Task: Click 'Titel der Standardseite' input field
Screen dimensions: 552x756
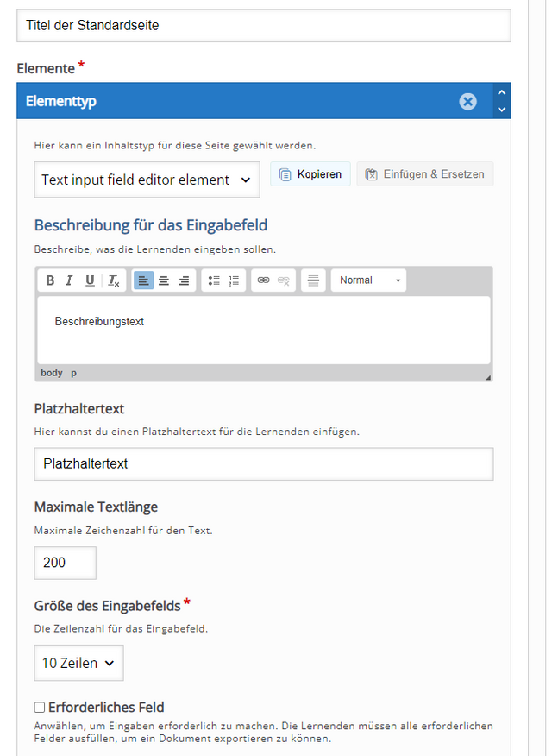Action: tap(264, 26)
